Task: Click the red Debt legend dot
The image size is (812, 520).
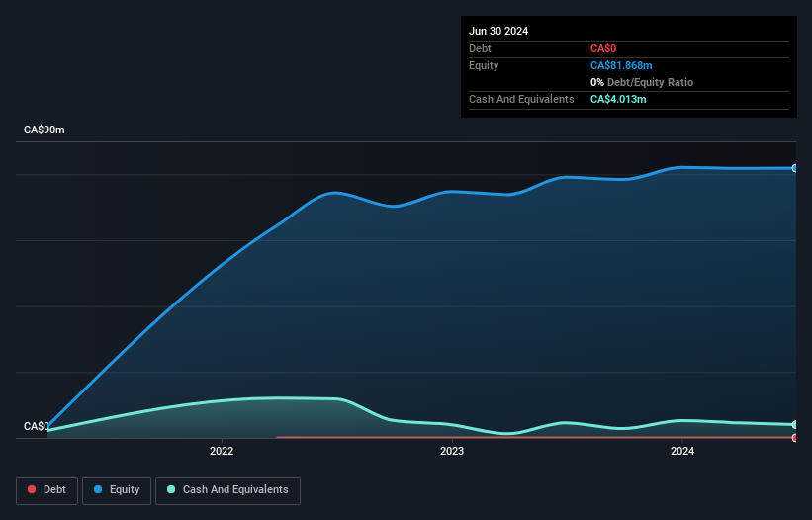Action: click(x=32, y=489)
